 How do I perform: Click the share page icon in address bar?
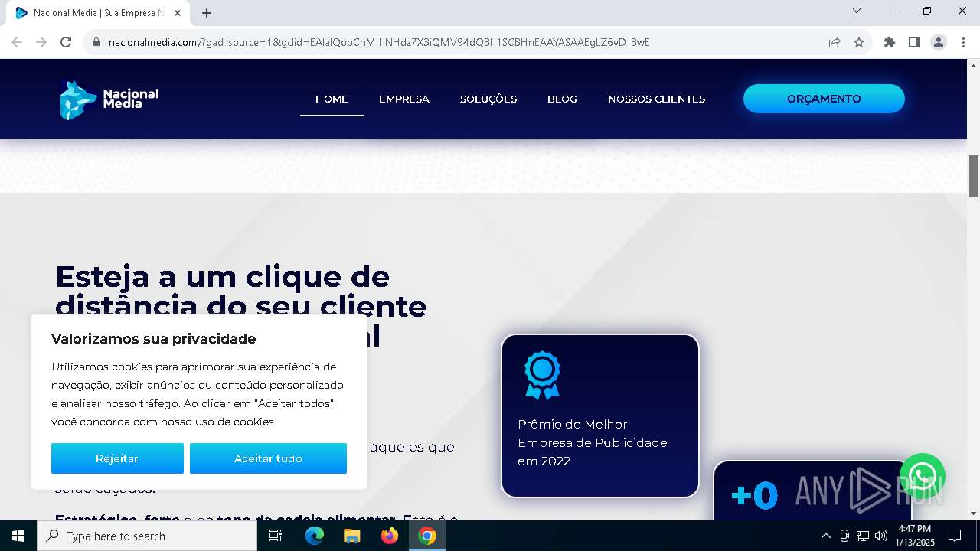(835, 42)
